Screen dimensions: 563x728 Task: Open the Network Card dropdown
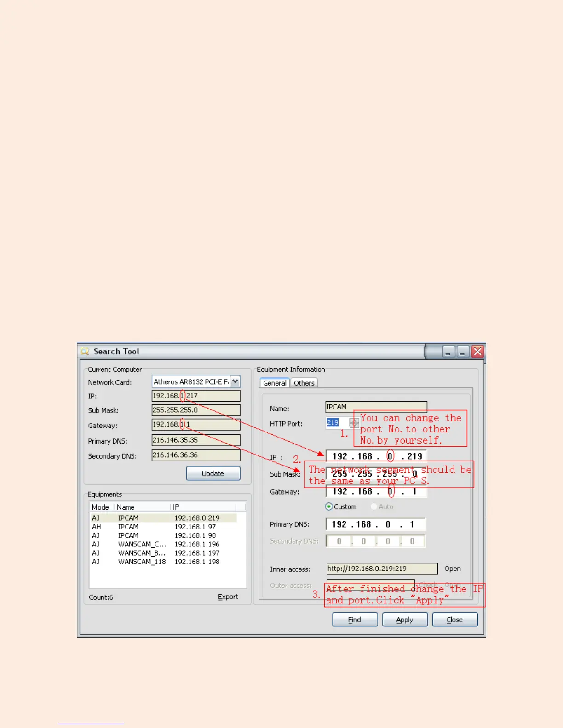point(235,381)
